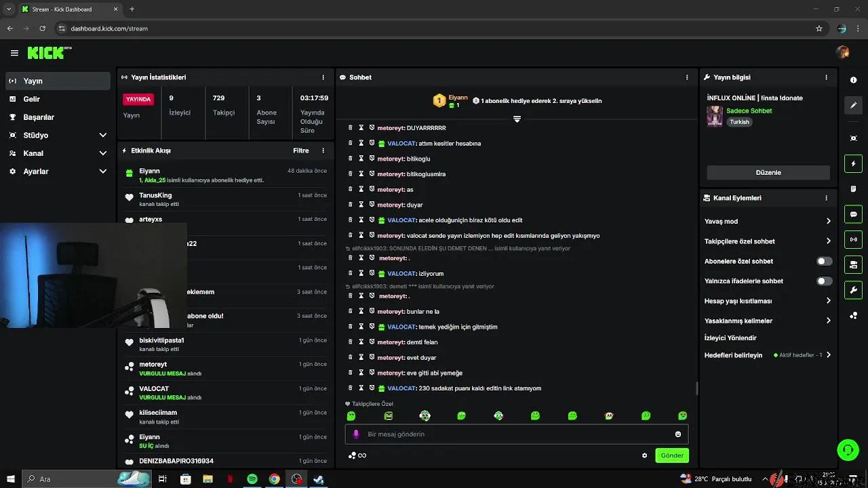Screen dimensions: 868x488
Task: Click the Turkish language tag
Action: tap(739, 122)
